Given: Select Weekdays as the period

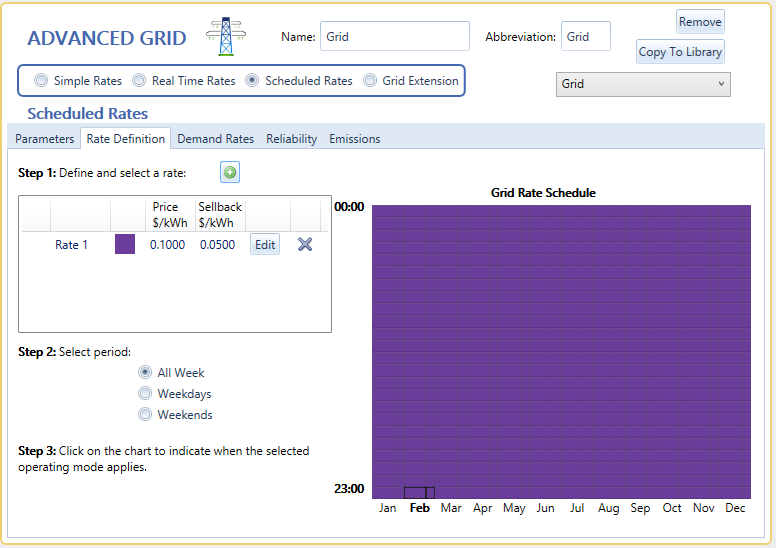Looking at the screenshot, I should (x=146, y=394).
